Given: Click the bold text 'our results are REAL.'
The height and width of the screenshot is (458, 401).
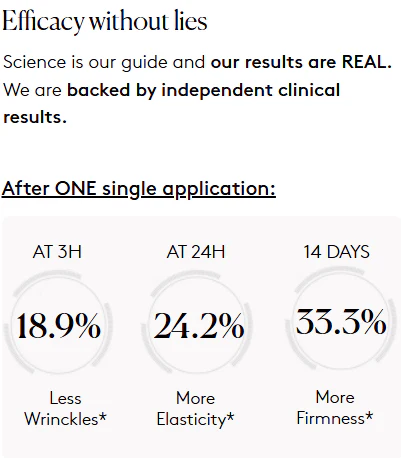Looking at the screenshot, I should [301, 62].
